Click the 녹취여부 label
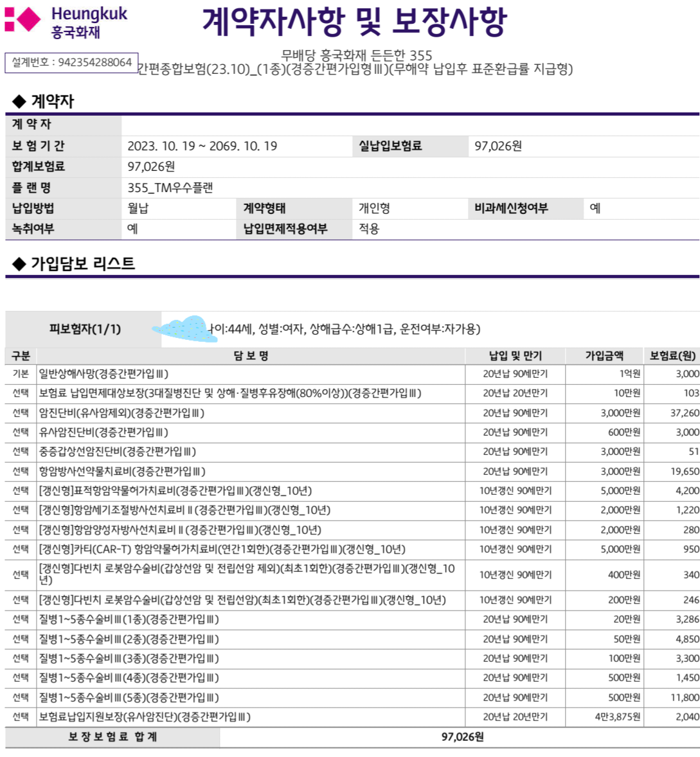700x757 pixels. click(33, 229)
